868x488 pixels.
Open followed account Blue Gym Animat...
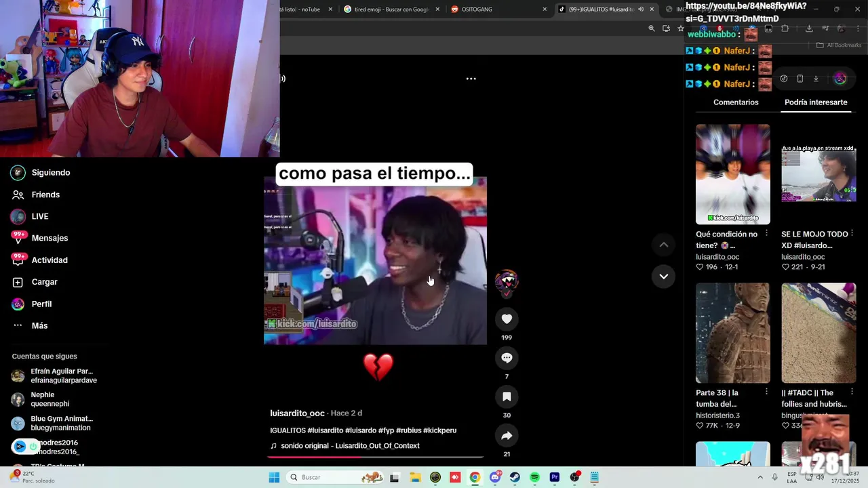(52, 423)
